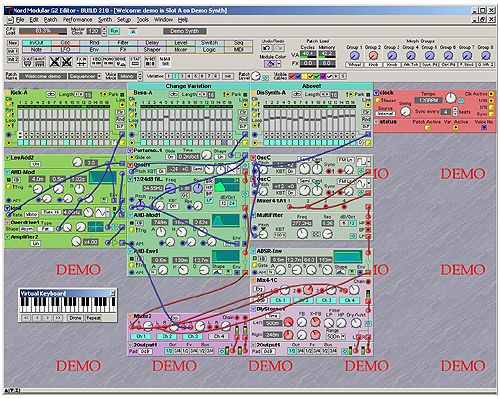Screen dimensions: 500x399
Task: Toggle LP filter type on 12/24dB filter
Action: 209,200
